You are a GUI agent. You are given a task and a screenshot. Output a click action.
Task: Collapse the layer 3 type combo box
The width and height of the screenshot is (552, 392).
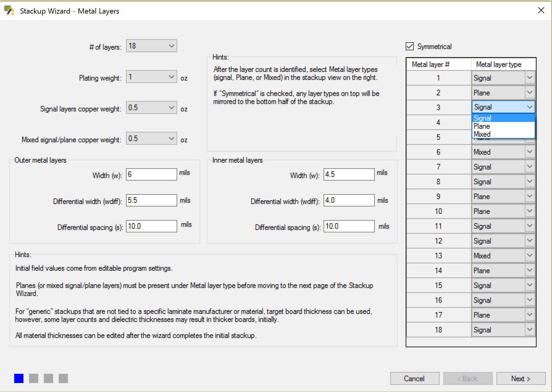point(529,107)
